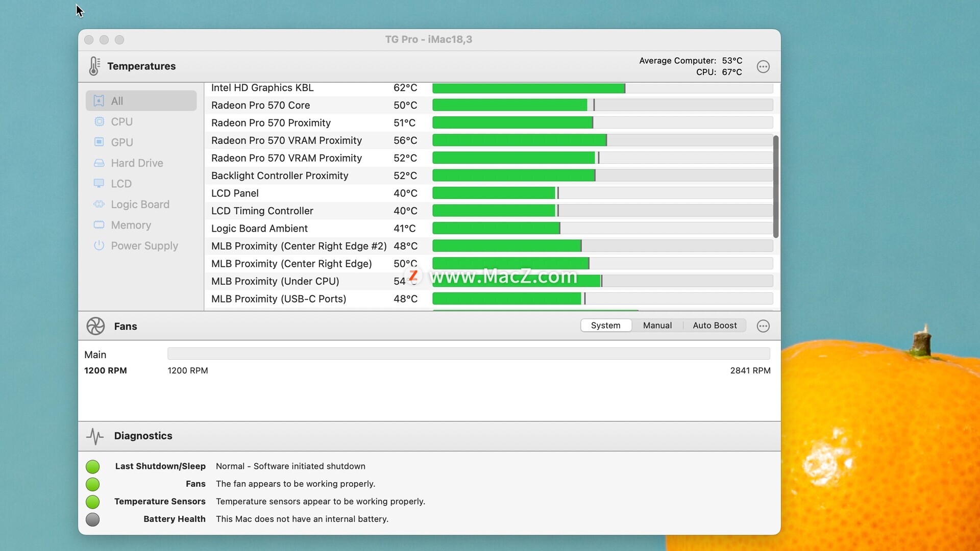This screenshot has height=551, width=980.
Task: Enable Auto Boost fan mode
Action: 715,325
